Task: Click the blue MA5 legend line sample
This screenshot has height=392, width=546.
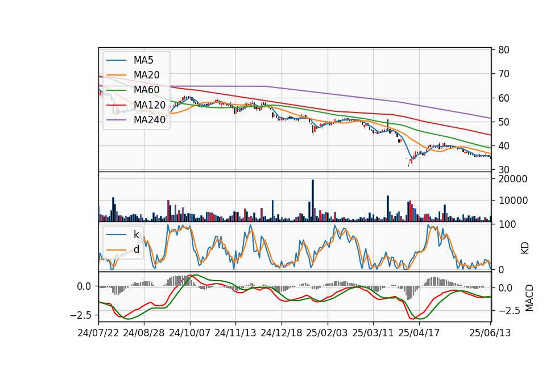Action: pyautogui.click(x=116, y=60)
